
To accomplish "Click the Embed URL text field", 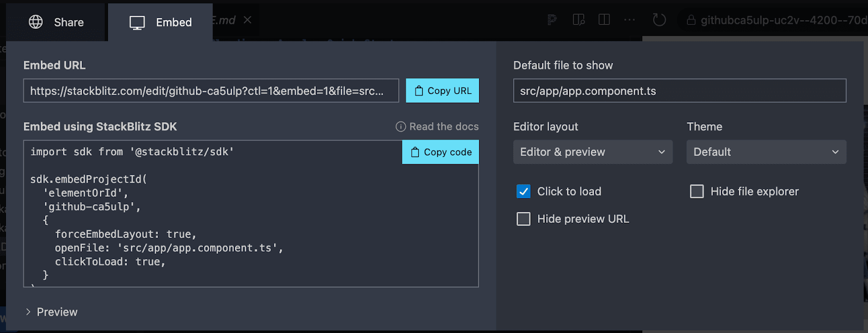I will (211, 91).
